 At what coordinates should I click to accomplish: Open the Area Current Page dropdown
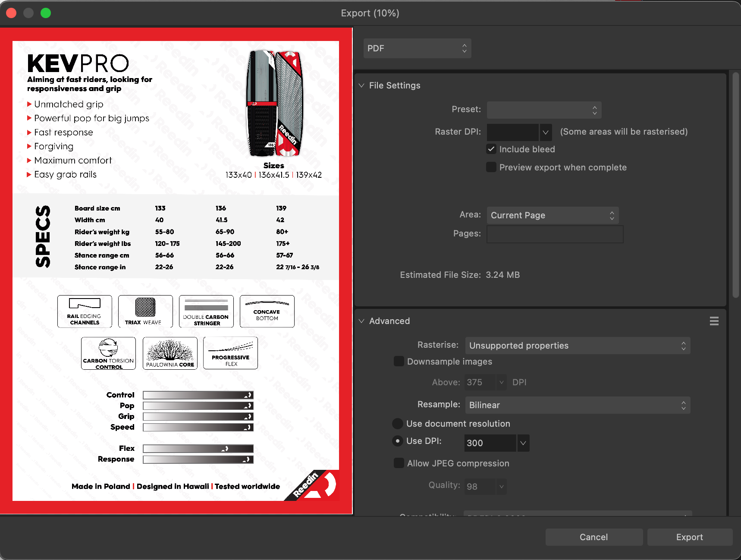point(553,215)
